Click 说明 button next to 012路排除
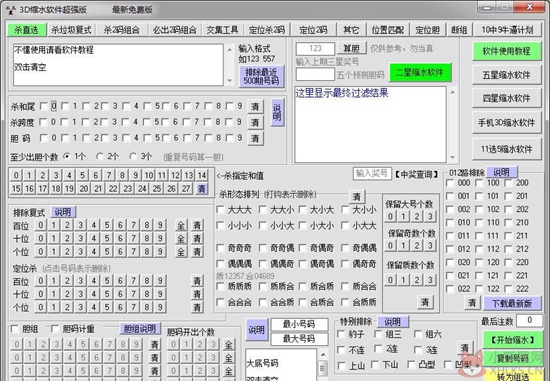 (x=501, y=172)
